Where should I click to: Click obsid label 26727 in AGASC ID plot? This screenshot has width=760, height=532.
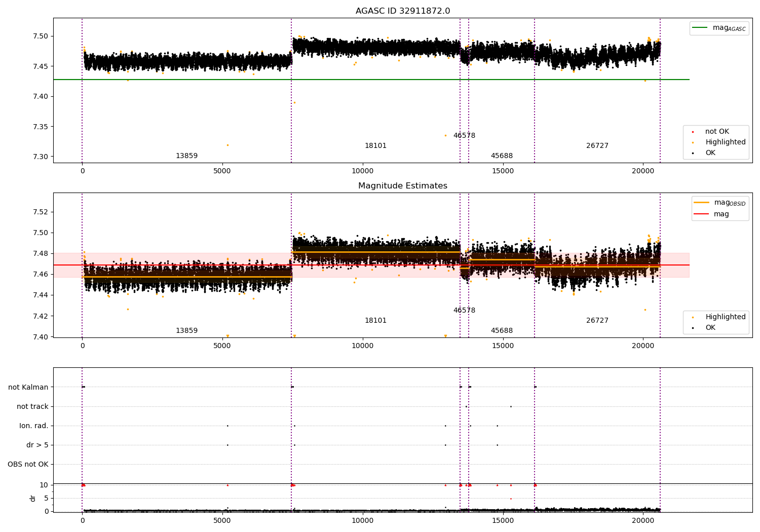597,146
